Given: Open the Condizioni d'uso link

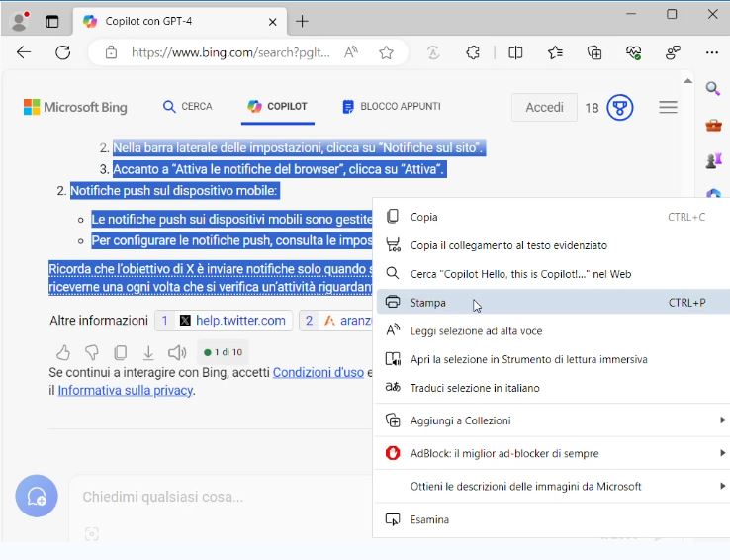Looking at the screenshot, I should pos(319,372).
